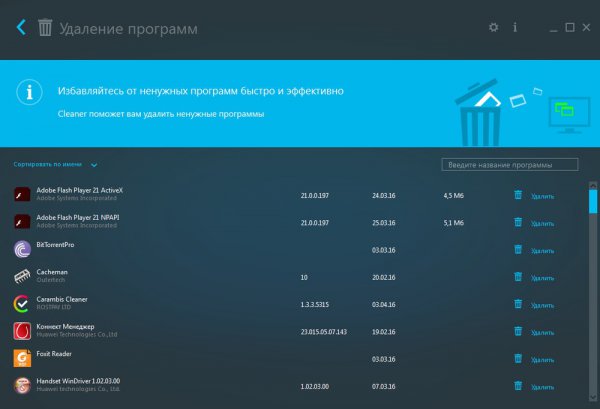Click trash icon for Коннект Менеджер
This screenshot has width=600, height=409.
(x=518, y=331)
